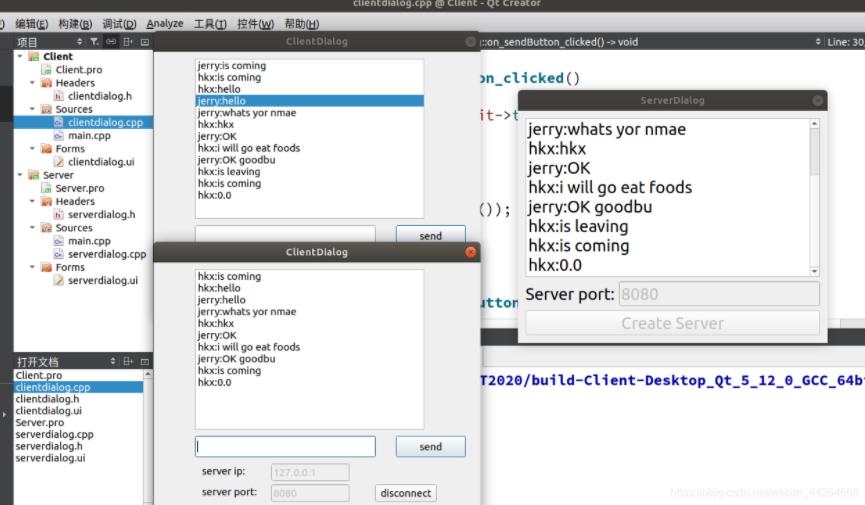
Task: Click the ServerDialog scrollbar down arrow
Action: point(814,272)
